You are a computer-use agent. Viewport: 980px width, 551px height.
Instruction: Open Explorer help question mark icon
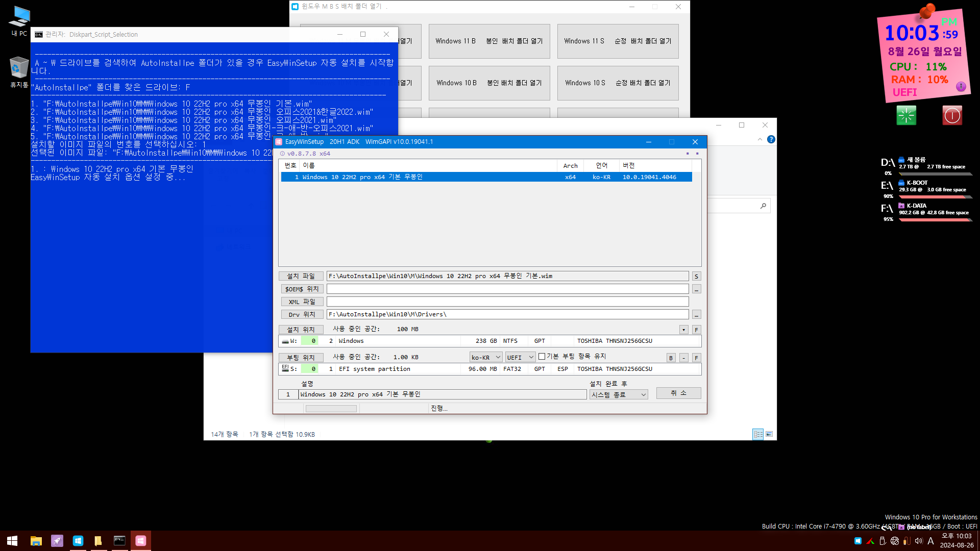pos(771,139)
